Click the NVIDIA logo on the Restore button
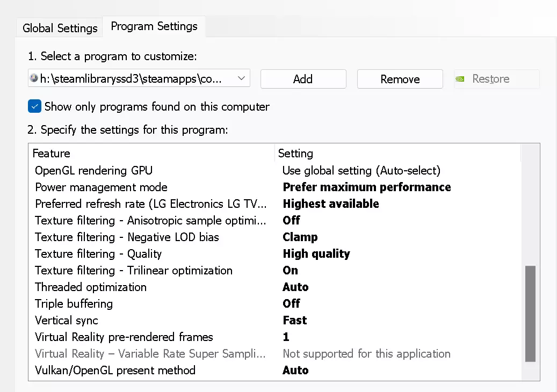Image resolution: width=557 pixels, height=392 pixels. pyautogui.click(x=460, y=79)
